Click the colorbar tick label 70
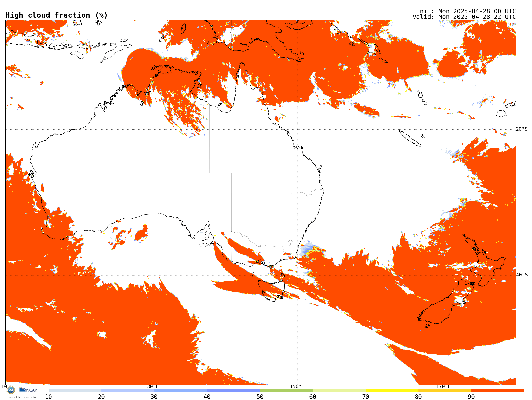Screen dimensions: 532x400 click(366, 397)
